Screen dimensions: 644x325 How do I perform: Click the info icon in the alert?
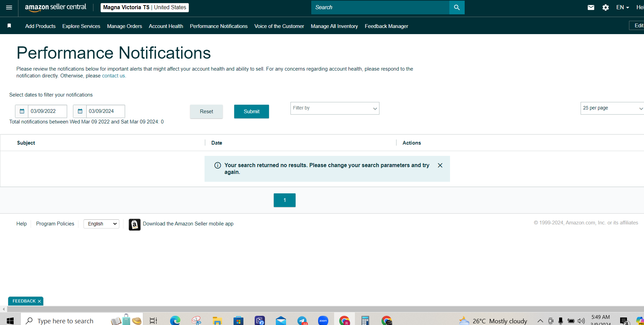click(x=218, y=165)
